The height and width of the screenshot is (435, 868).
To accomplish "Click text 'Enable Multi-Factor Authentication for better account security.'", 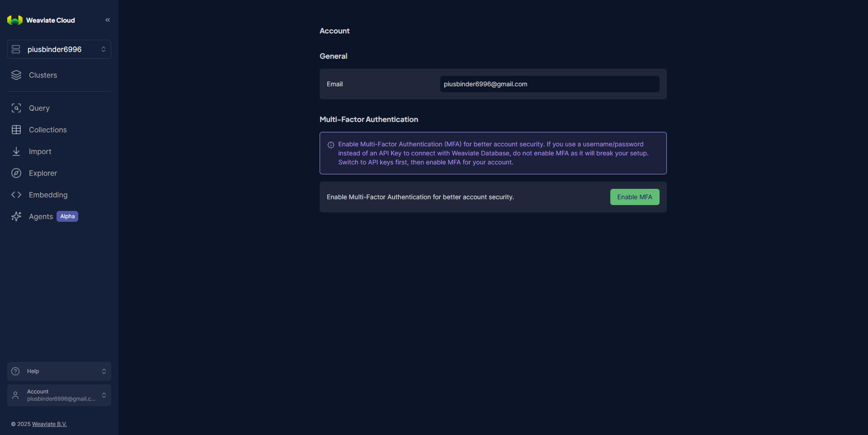I will click(x=420, y=197).
